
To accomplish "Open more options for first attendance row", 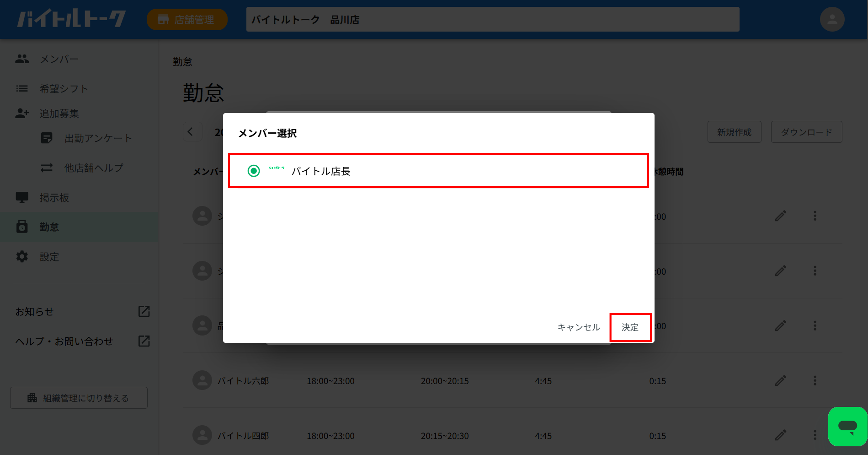I will point(815,216).
